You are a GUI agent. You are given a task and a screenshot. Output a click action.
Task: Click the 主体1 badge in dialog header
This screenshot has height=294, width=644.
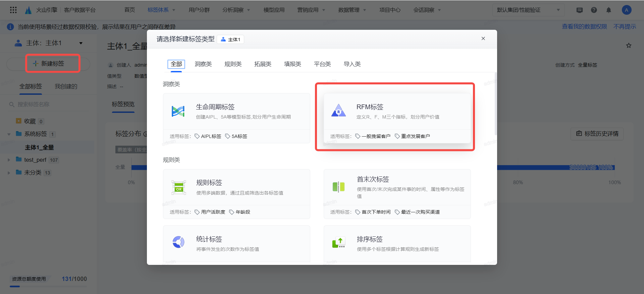pyautogui.click(x=230, y=40)
